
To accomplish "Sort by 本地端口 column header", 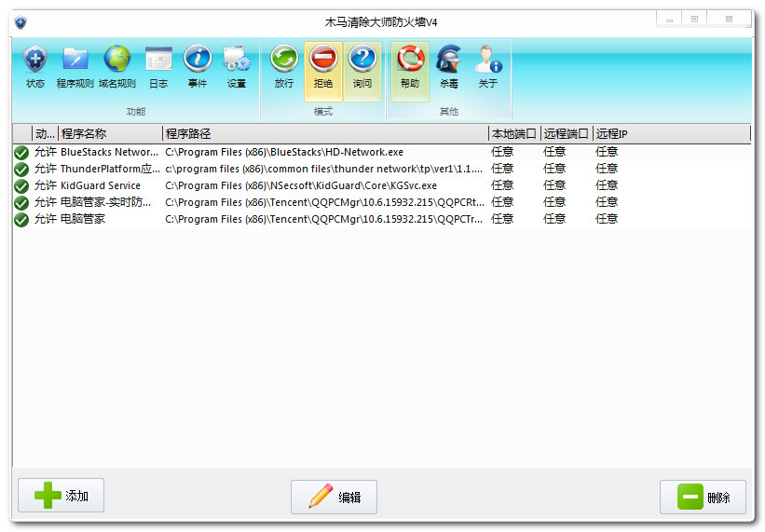I will tap(514, 133).
